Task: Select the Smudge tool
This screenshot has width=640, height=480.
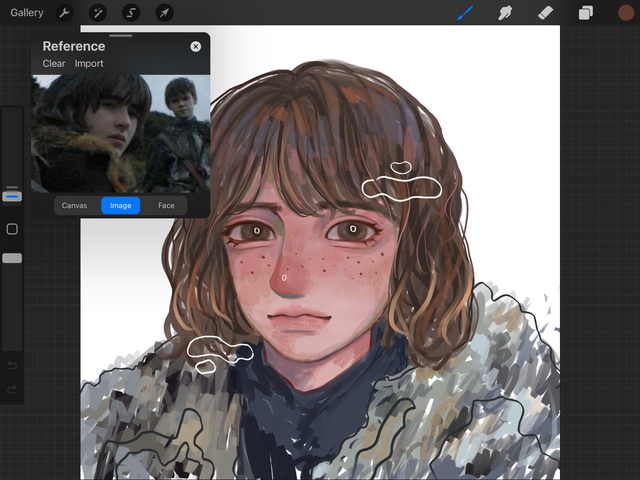Action: pos(505,13)
